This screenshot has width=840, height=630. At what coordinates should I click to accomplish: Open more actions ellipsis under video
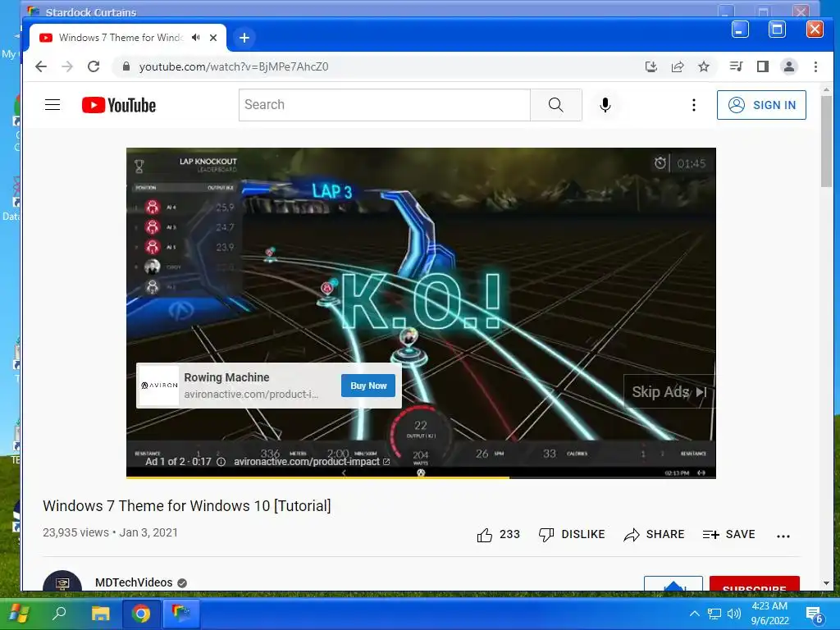pyautogui.click(x=783, y=536)
